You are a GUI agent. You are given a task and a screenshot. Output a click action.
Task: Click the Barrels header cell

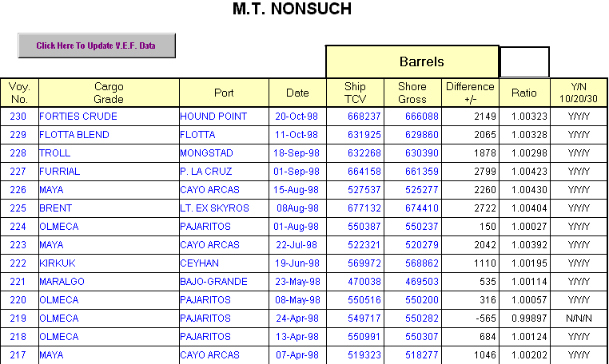click(x=412, y=61)
